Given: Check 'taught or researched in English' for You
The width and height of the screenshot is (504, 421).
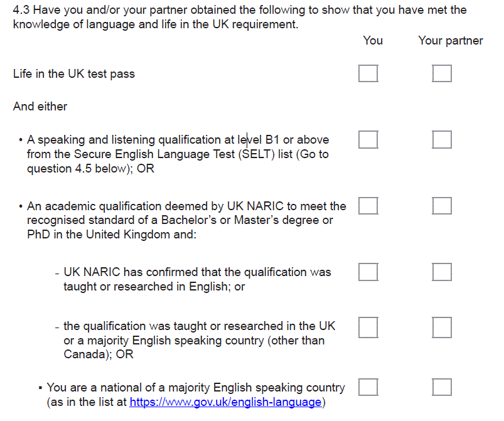Looking at the screenshot, I should coord(368,272).
